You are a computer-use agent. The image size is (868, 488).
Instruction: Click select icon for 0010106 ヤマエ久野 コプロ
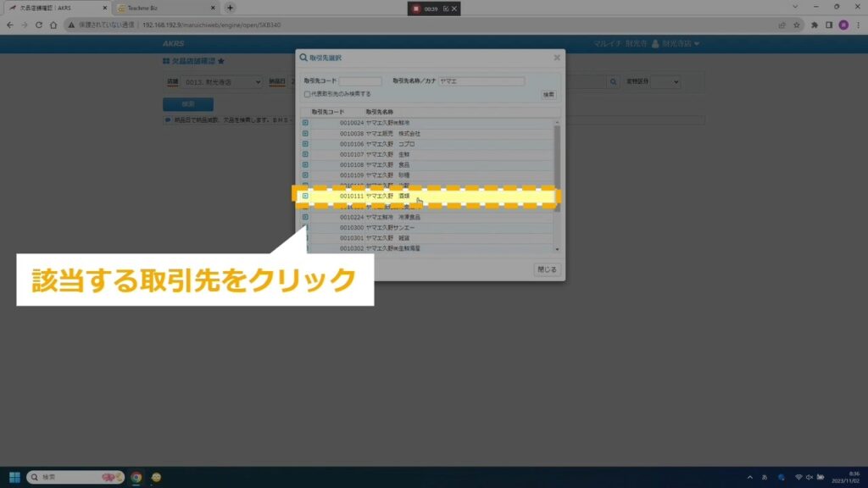(305, 144)
